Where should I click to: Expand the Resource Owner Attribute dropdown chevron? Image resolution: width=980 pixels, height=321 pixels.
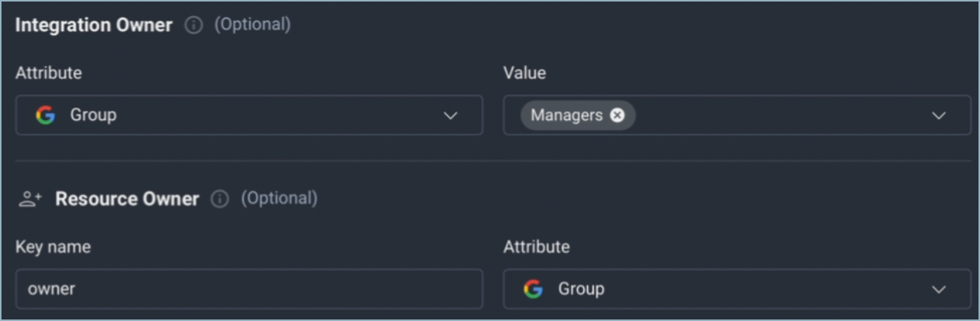click(939, 289)
